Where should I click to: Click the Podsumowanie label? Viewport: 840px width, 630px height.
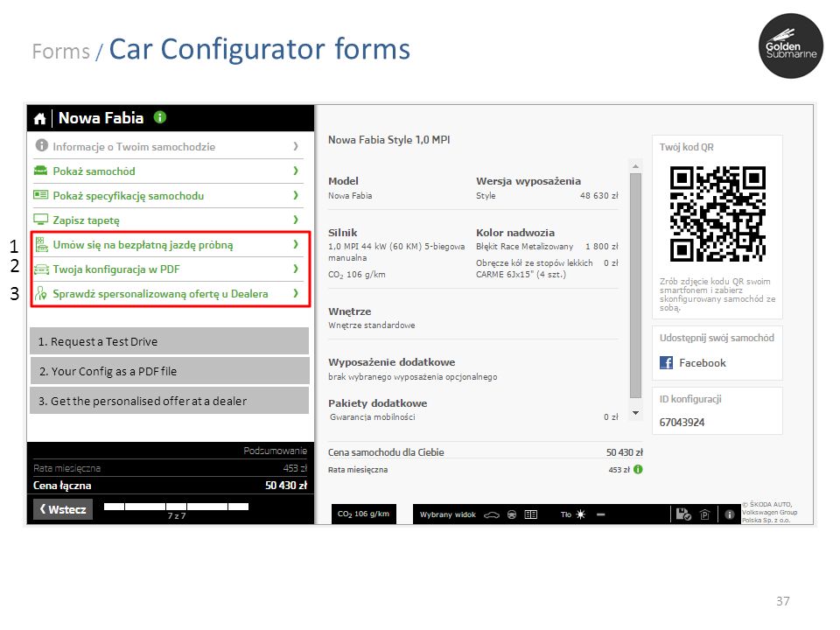coord(276,451)
